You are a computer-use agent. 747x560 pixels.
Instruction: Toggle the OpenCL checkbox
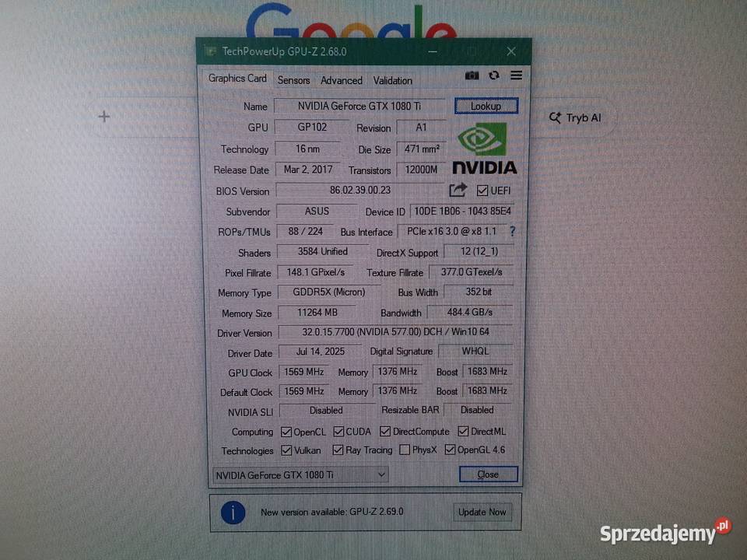286,432
